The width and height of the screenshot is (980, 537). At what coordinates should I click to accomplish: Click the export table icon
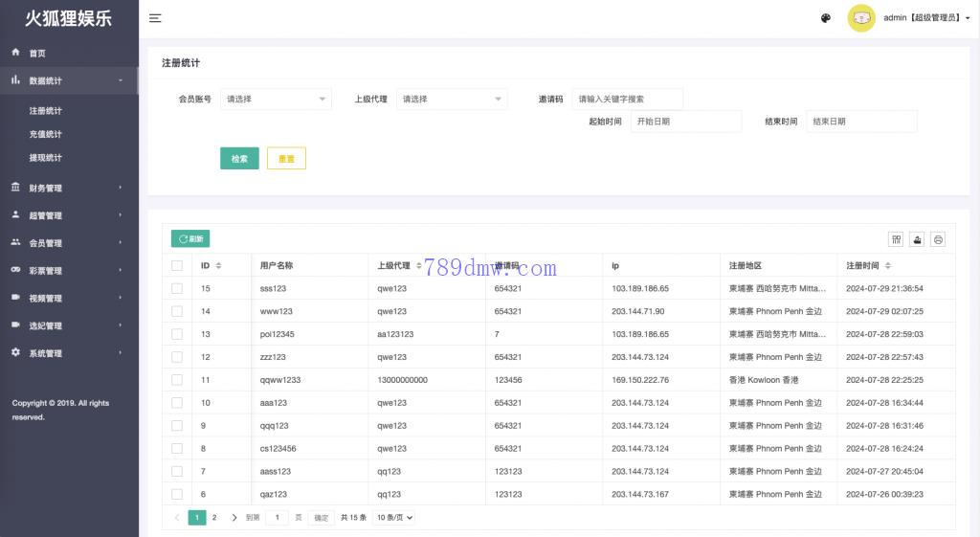917,239
